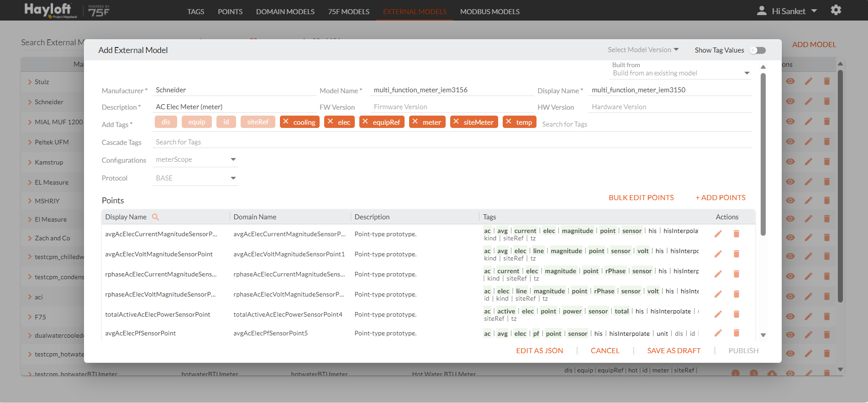Click the Manufacturer input field

click(x=234, y=90)
